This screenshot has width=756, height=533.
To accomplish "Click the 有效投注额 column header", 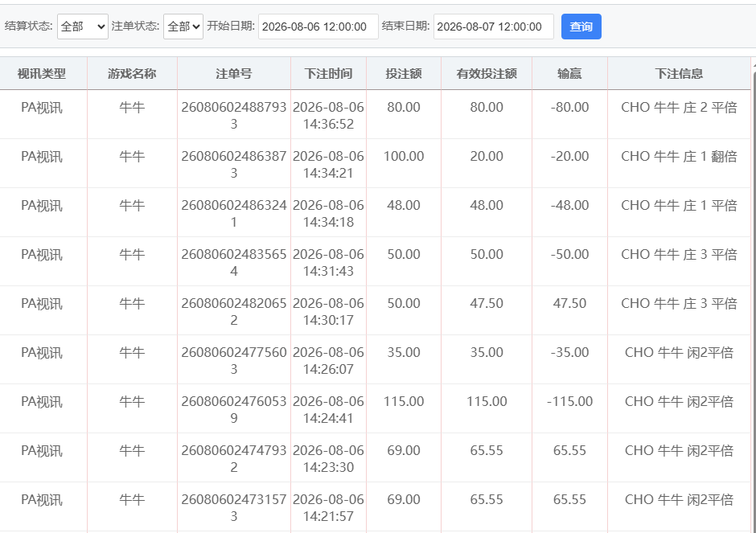I will [487, 74].
